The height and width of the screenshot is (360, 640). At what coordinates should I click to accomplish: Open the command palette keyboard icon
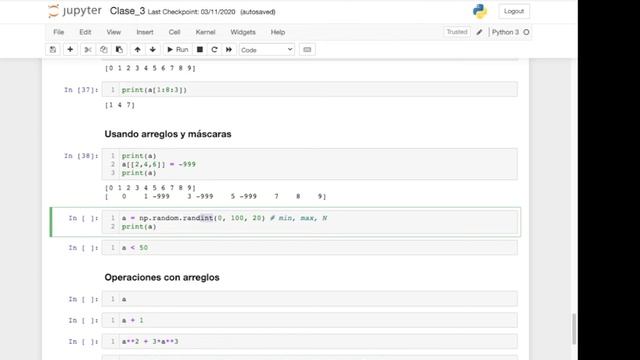pyautogui.click(x=307, y=50)
